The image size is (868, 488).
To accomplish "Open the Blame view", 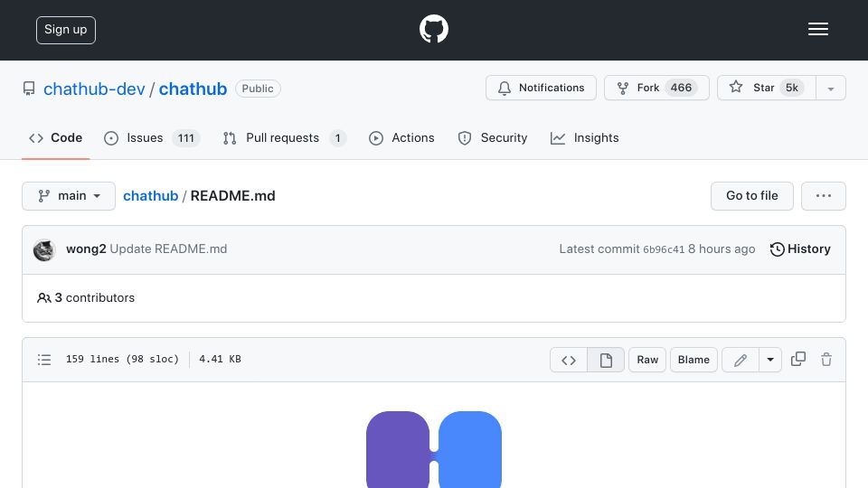I will 693,360.
